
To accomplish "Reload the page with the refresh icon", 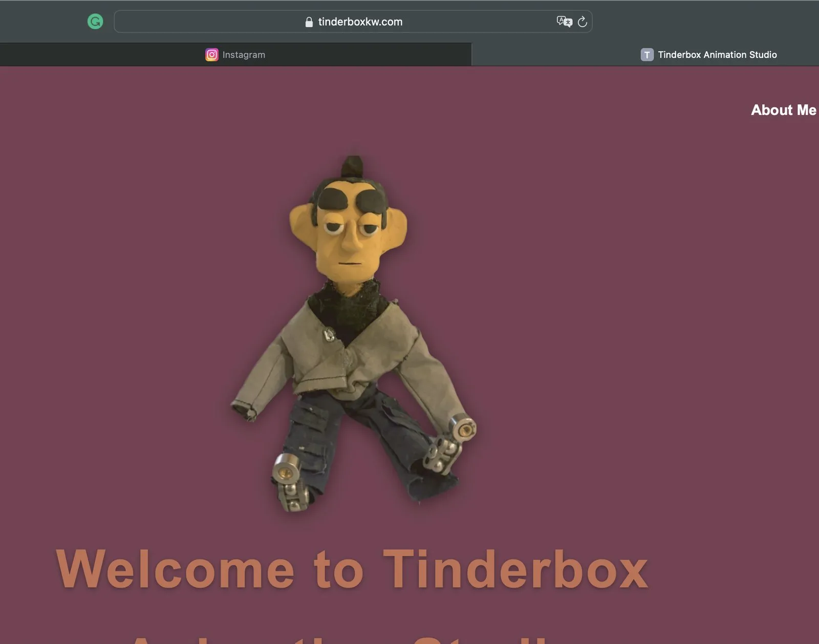I will [x=582, y=22].
